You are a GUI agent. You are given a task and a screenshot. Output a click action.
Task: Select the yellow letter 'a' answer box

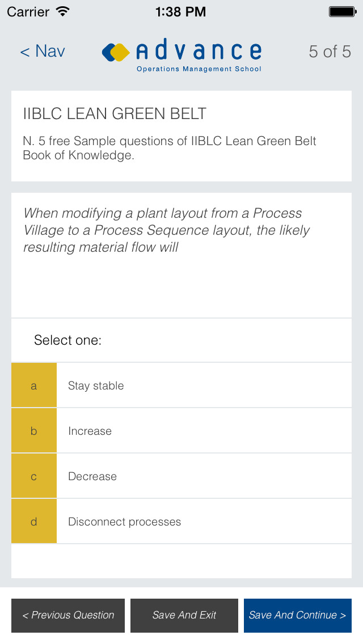[x=34, y=385]
